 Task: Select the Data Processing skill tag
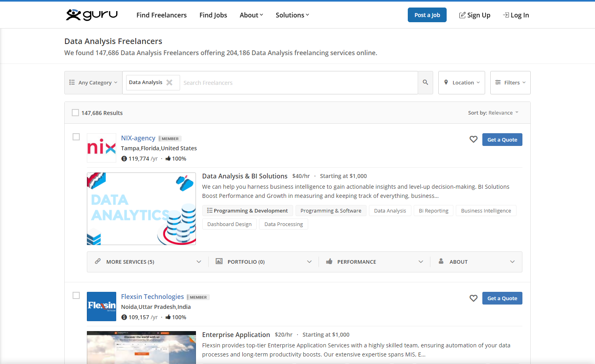(284, 224)
